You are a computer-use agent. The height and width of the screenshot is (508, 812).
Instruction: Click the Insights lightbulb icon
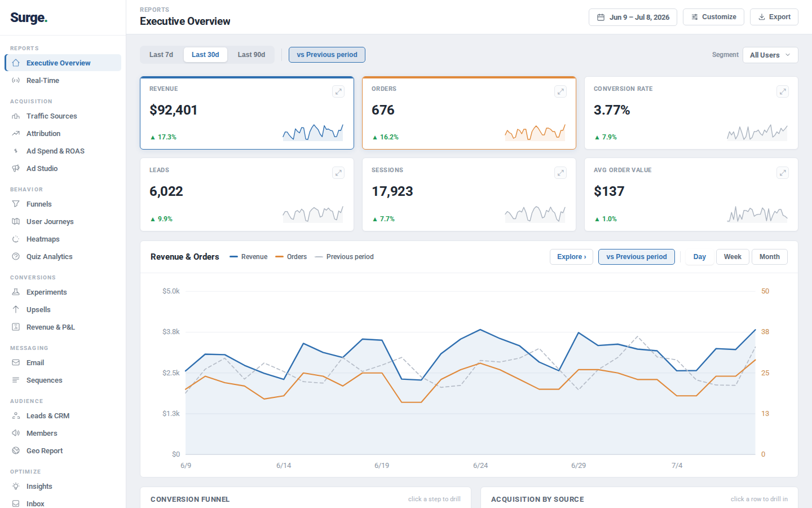[16, 487]
